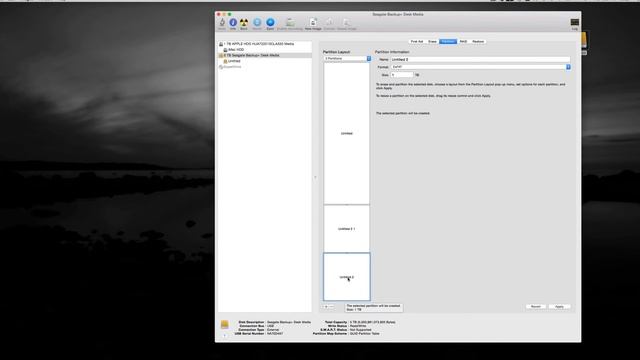Select the highlighted Untitled 2 partition block
Image resolution: width=640 pixels, height=360 pixels.
[x=347, y=277]
